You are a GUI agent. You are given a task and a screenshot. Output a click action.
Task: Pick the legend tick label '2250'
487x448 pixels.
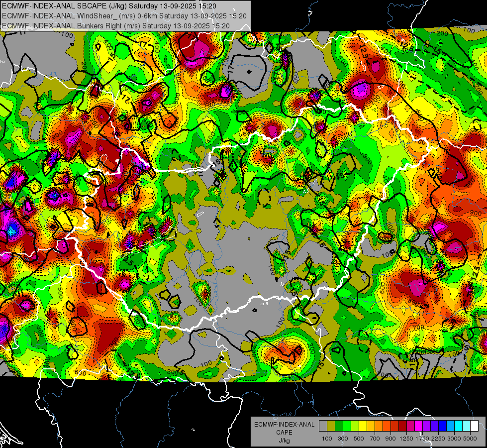439,439
